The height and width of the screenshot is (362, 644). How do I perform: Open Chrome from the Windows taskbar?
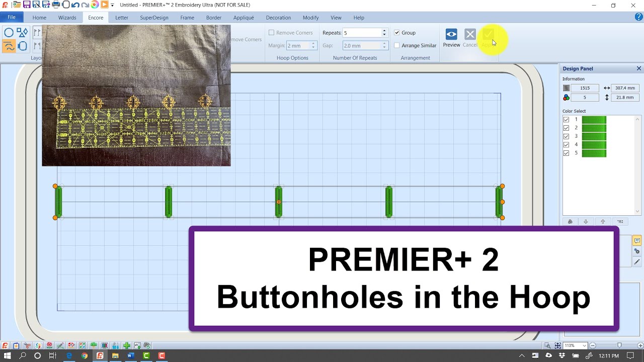[85, 355]
